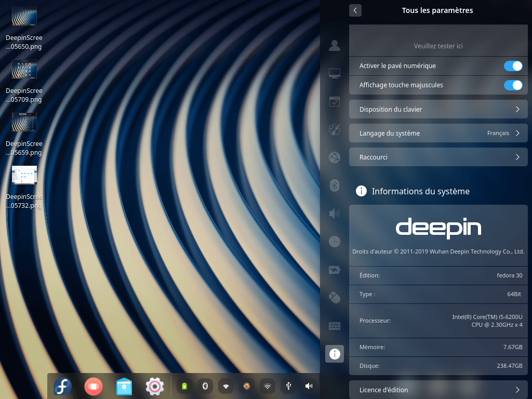Click the battery indicator in dock
The width and height of the screenshot is (532, 399).
pyautogui.click(x=184, y=386)
